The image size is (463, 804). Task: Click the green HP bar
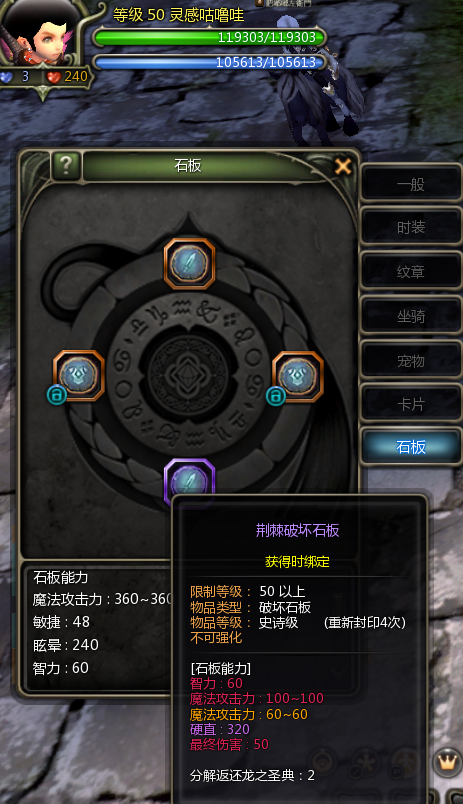[x=210, y=37]
